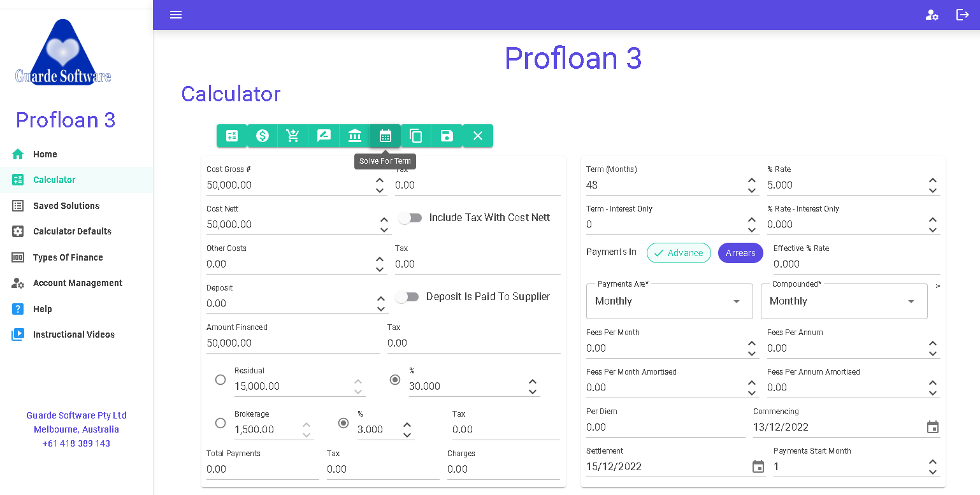980x495 pixels.
Task: Click the Calculator page heading
Action: pyautogui.click(x=231, y=94)
